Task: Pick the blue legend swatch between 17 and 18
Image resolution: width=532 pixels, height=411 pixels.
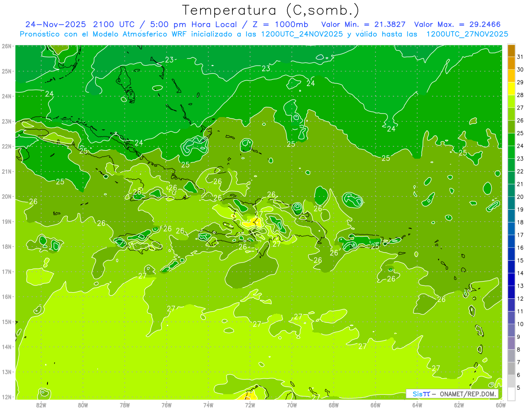Action: [511, 228]
